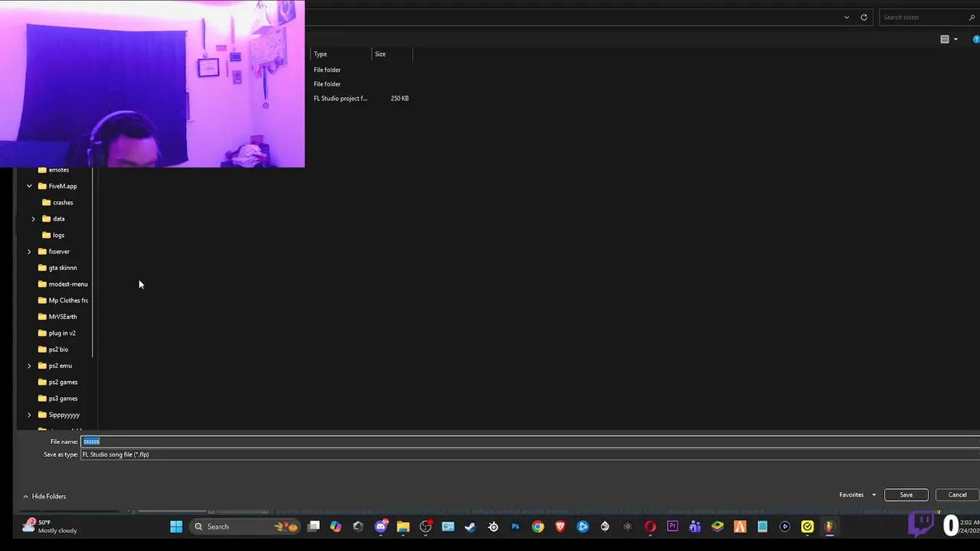Image resolution: width=980 pixels, height=551 pixels.
Task: Select the FL Studio project file row
Action: tap(361, 98)
